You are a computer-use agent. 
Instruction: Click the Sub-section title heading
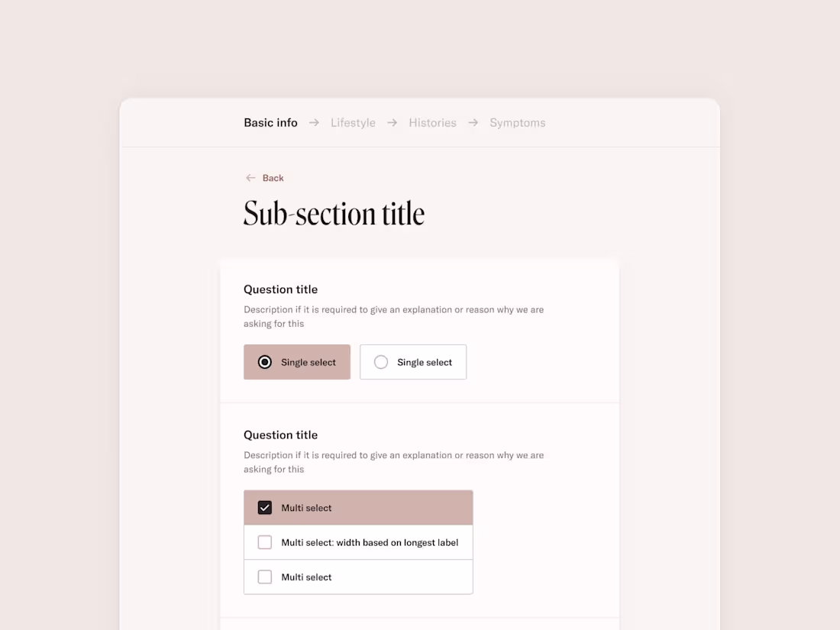[334, 213]
